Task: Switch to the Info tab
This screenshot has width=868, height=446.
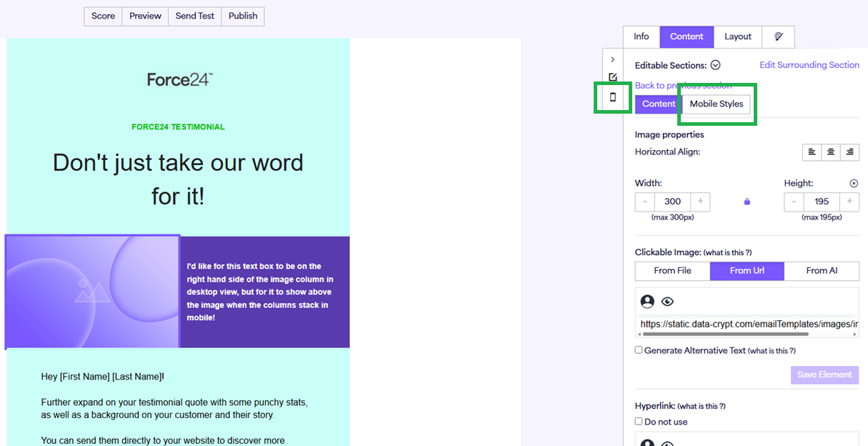Action: pos(642,36)
